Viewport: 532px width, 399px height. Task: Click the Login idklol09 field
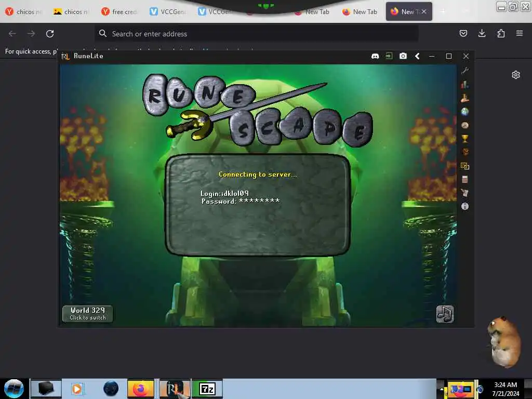click(224, 193)
